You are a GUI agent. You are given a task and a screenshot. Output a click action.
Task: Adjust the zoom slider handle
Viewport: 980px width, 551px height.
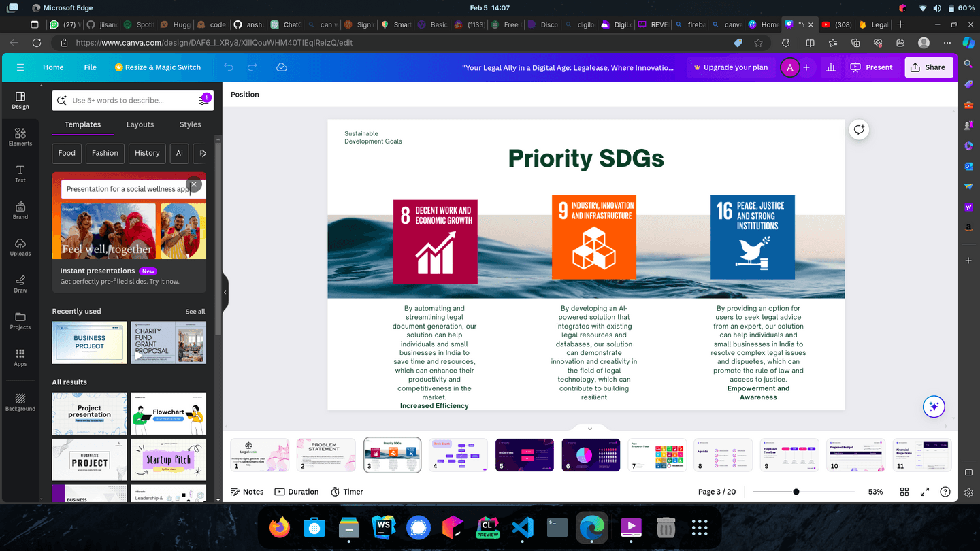796,492
